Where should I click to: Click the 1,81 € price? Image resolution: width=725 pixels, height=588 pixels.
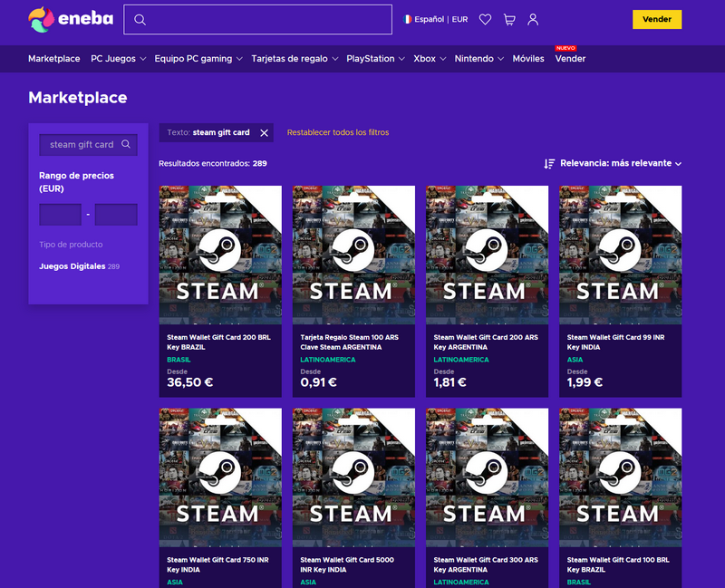pos(449,382)
